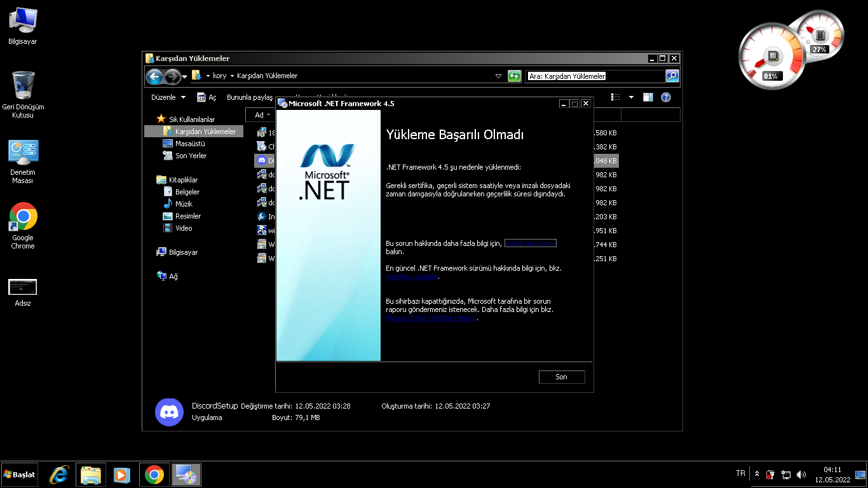Open the Bununla paylaş menu
The image size is (868, 488).
click(x=250, y=97)
